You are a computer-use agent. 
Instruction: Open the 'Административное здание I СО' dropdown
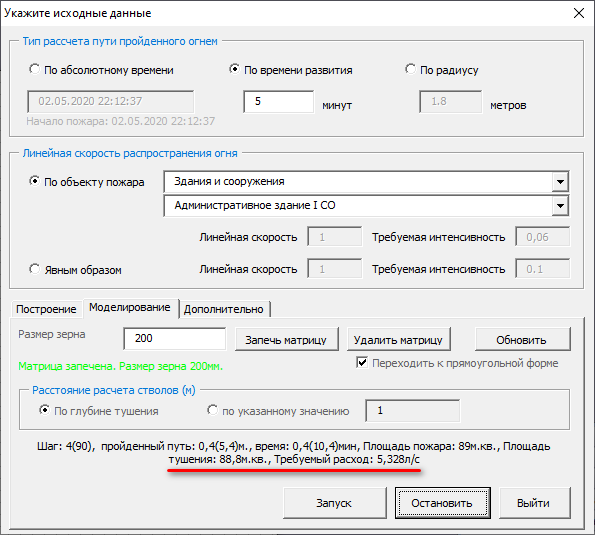pyautogui.click(x=560, y=206)
